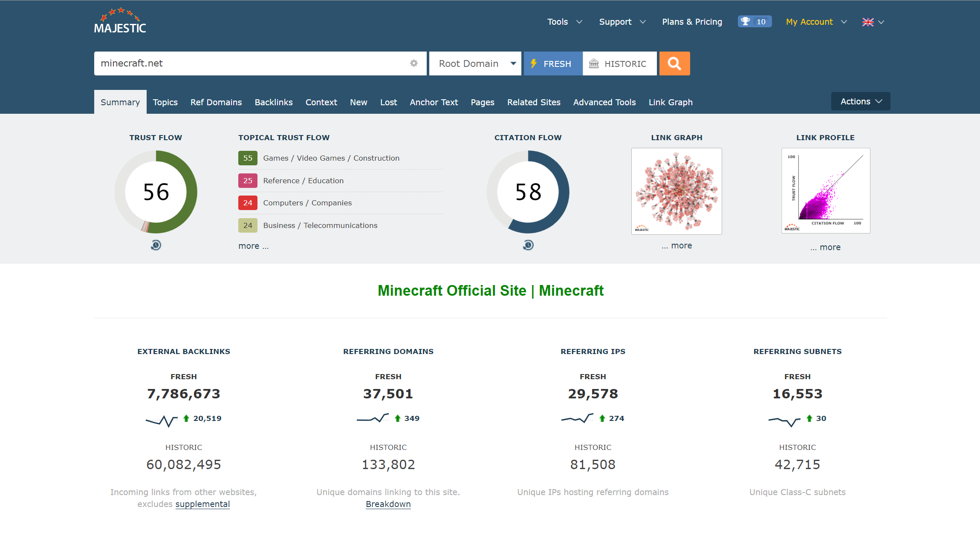980x533 pixels.
Task: Open Citation Flow history clock icon
Action: (528, 245)
